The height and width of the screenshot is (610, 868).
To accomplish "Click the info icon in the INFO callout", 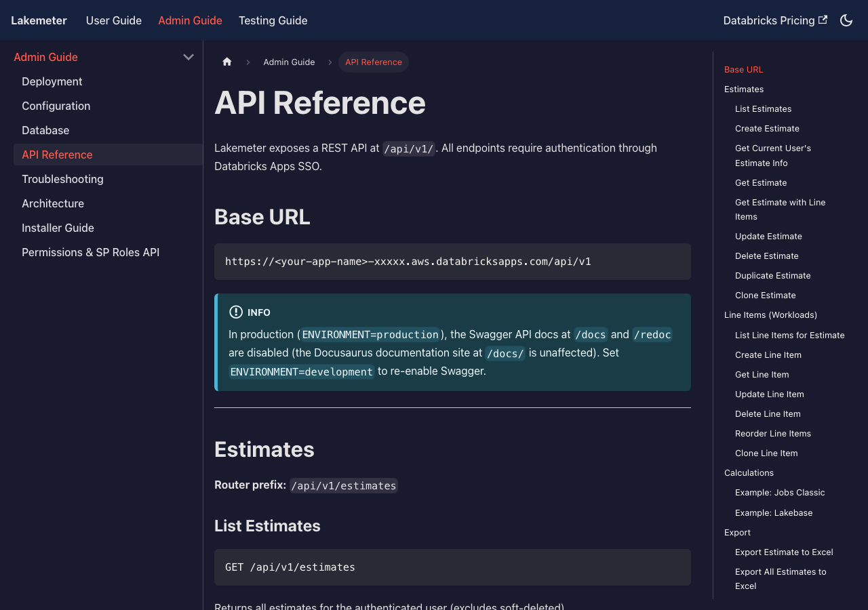I will pos(236,312).
